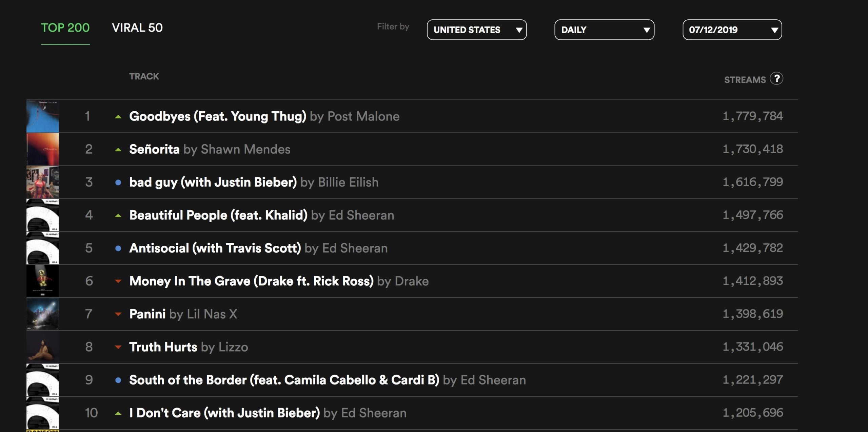Click the Señorita album art thumbnail
The image size is (868, 432).
pyautogui.click(x=43, y=149)
